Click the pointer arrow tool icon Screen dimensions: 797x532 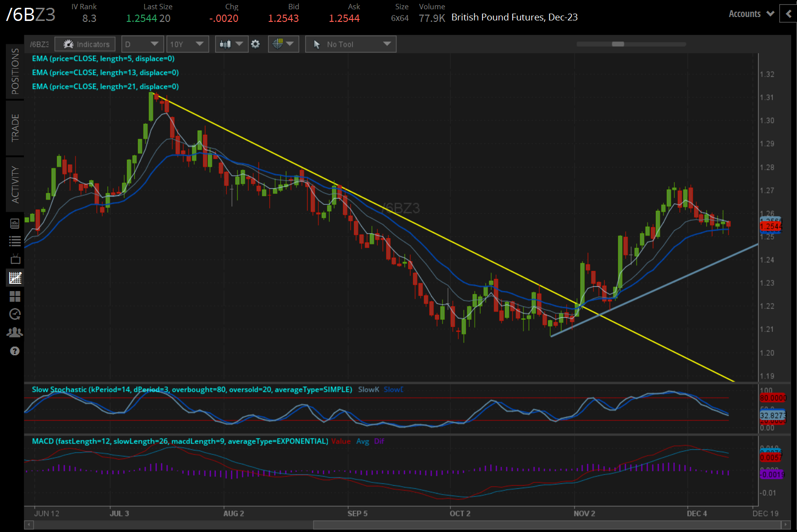(x=317, y=44)
